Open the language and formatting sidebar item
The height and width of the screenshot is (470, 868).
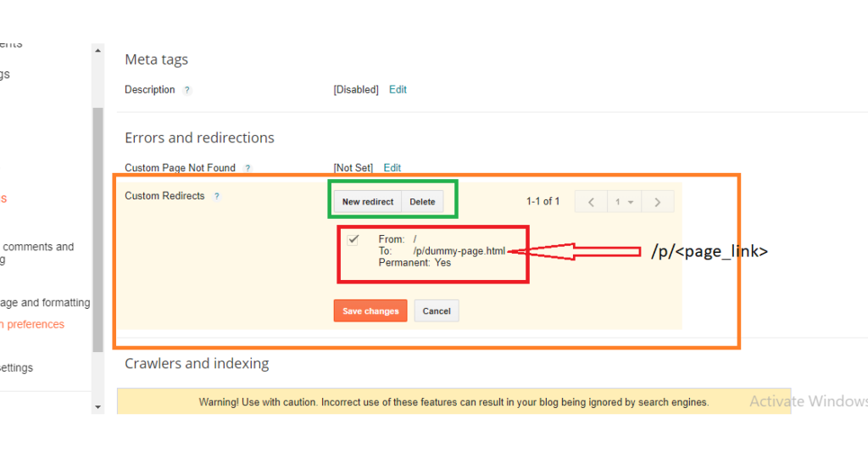pyautogui.click(x=45, y=303)
